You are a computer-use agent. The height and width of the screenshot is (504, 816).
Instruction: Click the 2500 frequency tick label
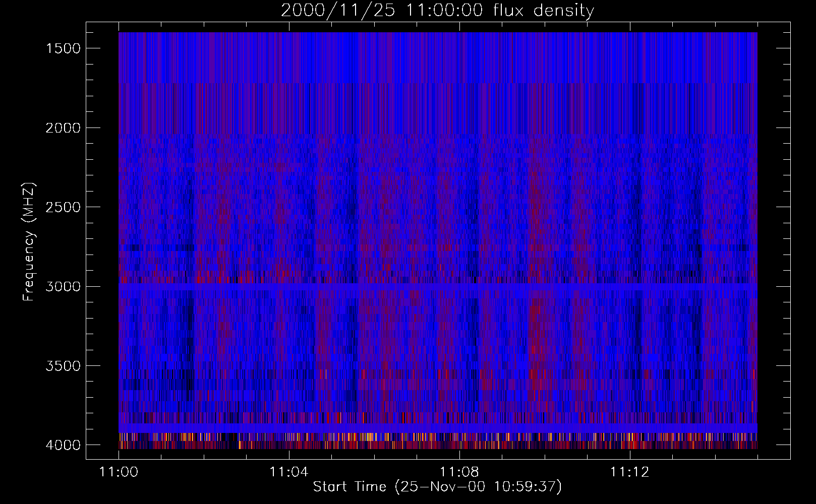(x=63, y=207)
